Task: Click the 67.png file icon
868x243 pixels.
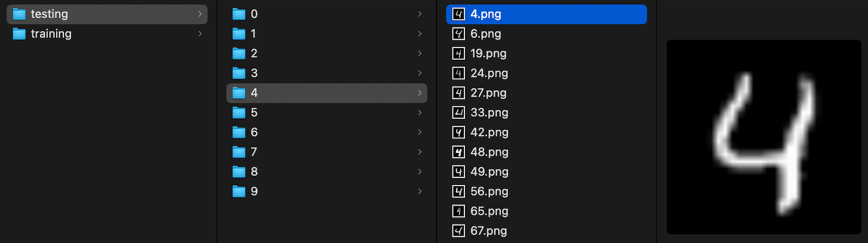Action: 458,231
